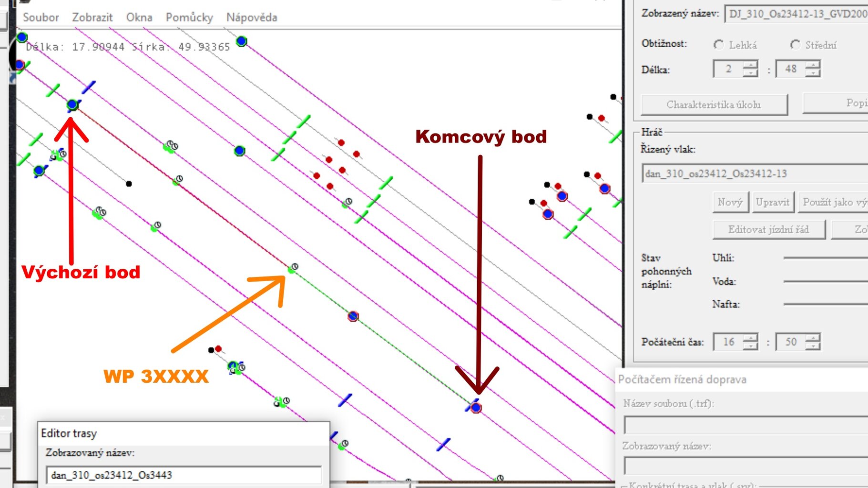The image size is (868, 488).
Task: Decrease the Počáteční čas minutes value
Action: pyautogui.click(x=813, y=346)
